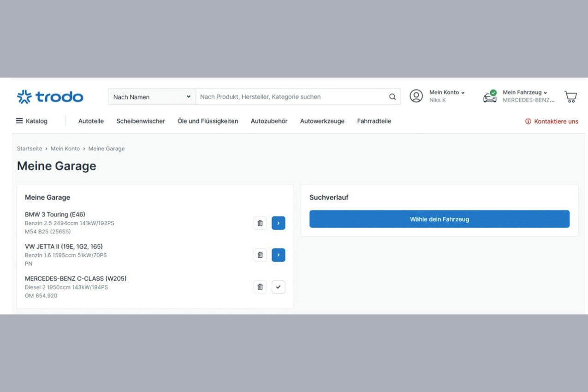Open the "Nach Namen" search type dropdown
Viewport: 588px width, 392px height.
(152, 97)
